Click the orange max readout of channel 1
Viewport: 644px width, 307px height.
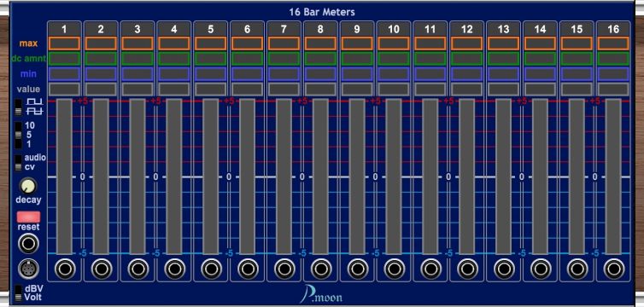[64, 43]
